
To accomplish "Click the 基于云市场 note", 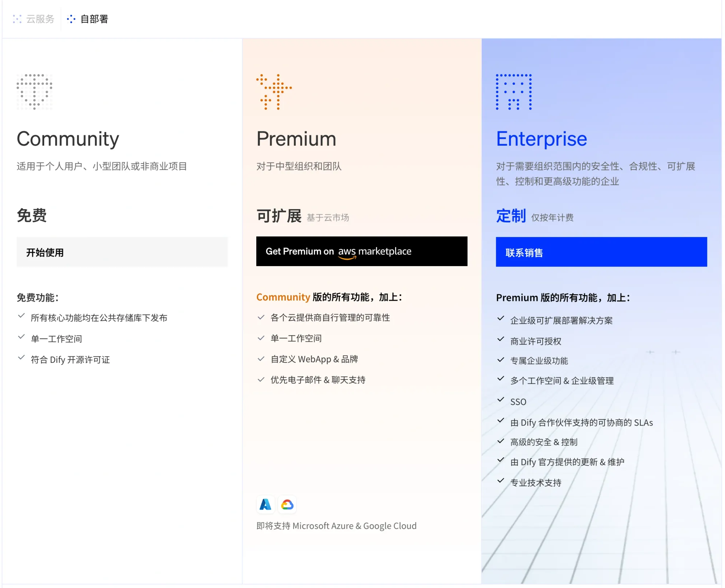I will tap(328, 218).
